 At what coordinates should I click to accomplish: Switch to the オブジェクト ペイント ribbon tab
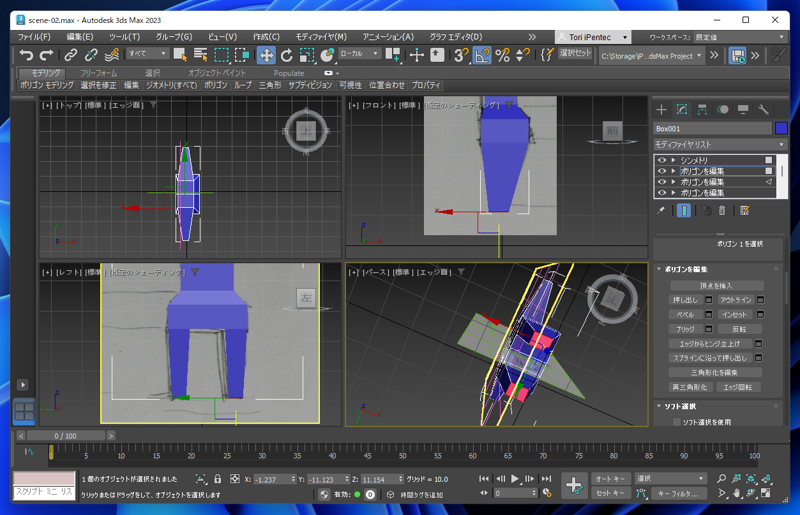[217, 73]
